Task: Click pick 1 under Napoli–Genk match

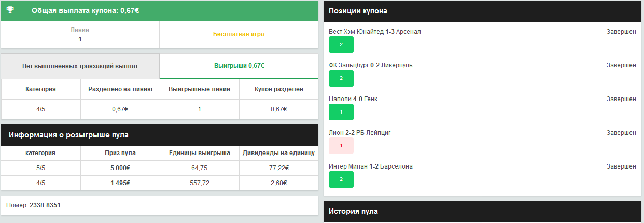Action: point(341,112)
